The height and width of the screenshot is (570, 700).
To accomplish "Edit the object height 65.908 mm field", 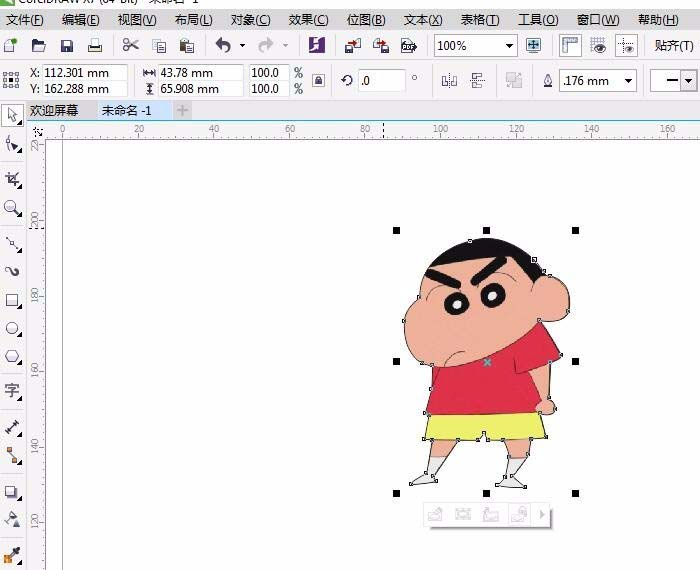I will (200, 88).
